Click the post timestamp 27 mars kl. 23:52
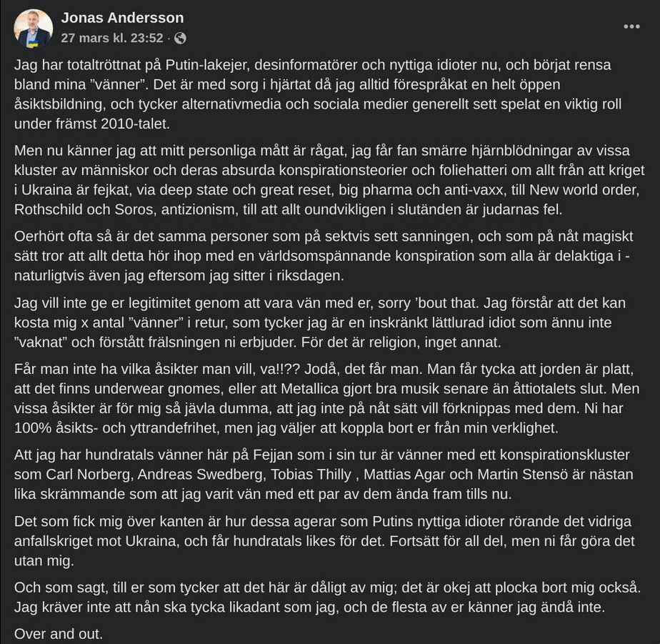The width and height of the screenshot is (660, 644). 112,38
